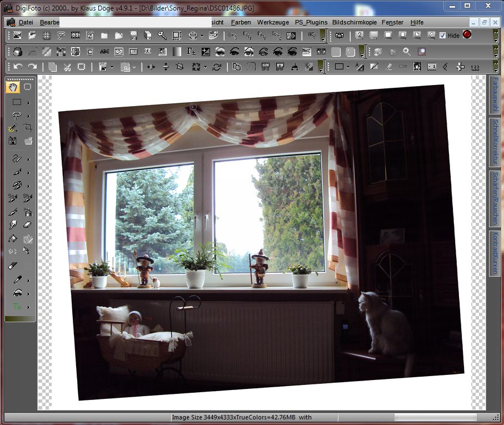This screenshot has height=425, width=504.
Task: Click the red record button
Action: [467, 35]
